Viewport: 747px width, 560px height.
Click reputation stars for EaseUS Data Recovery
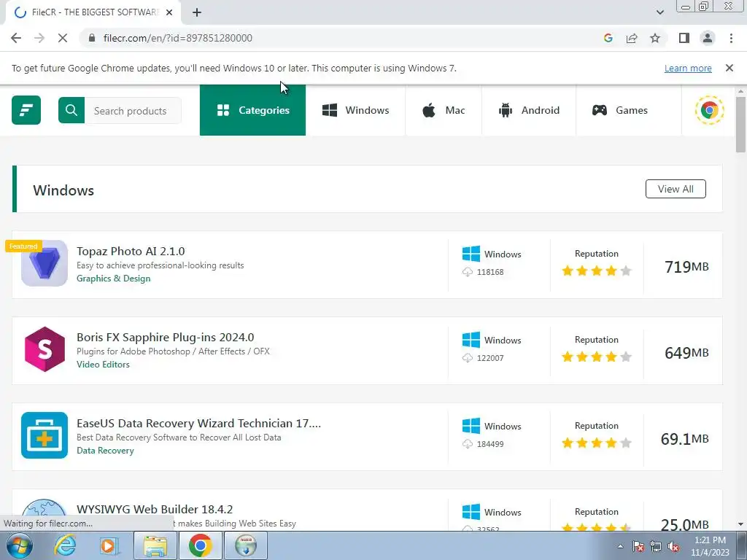click(x=597, y=443)
